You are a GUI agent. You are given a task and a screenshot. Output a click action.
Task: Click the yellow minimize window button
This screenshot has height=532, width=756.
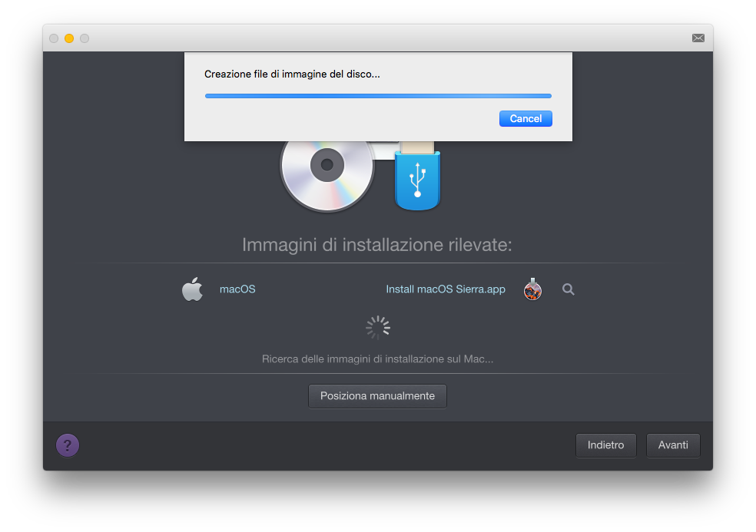(69, 38)
